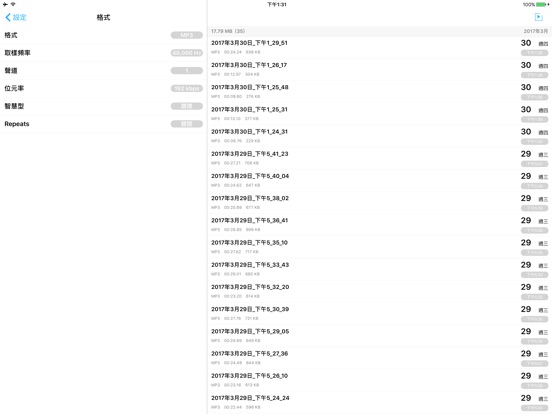
Task: Tap the playlist play icon at top right
Action: 538,17
